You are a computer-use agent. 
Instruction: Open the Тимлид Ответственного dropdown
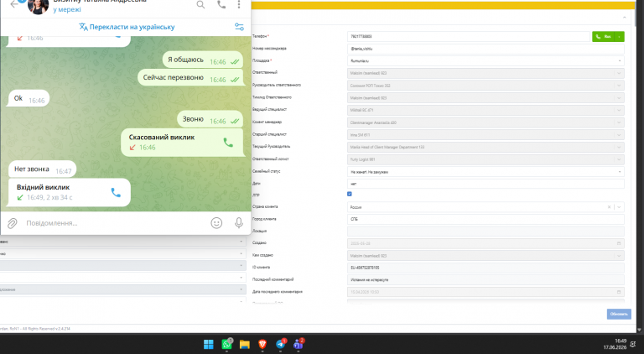(486, 98)
